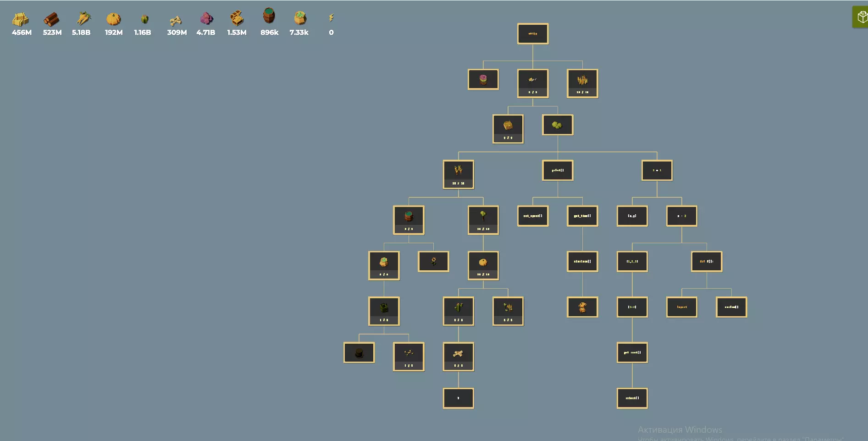Open the black top hat unlock node
The image size is (868, 441).
(359, 352)
